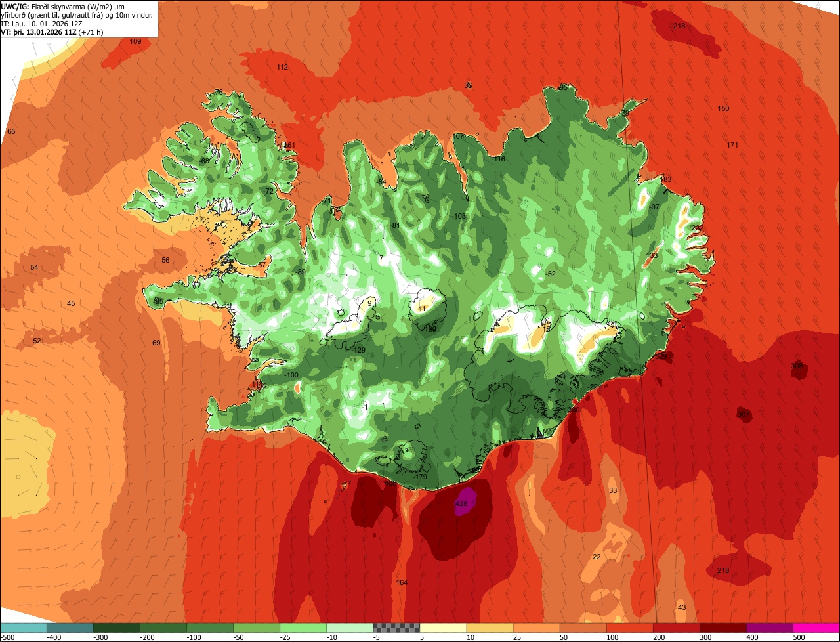The image size is (840, 642).
Task: Click the map value "-52" in east Iceland
Action: point(551,274)
